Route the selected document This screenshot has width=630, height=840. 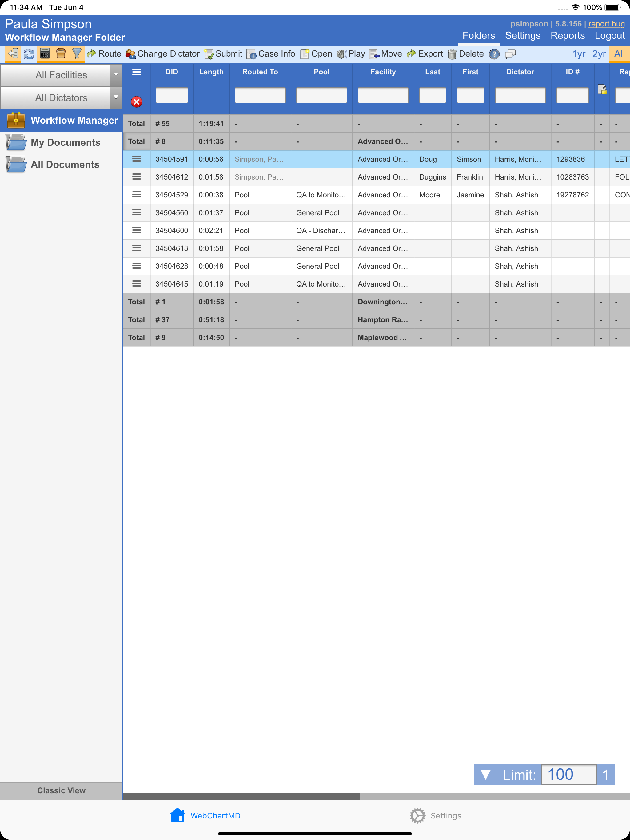[x=104, y=54]
